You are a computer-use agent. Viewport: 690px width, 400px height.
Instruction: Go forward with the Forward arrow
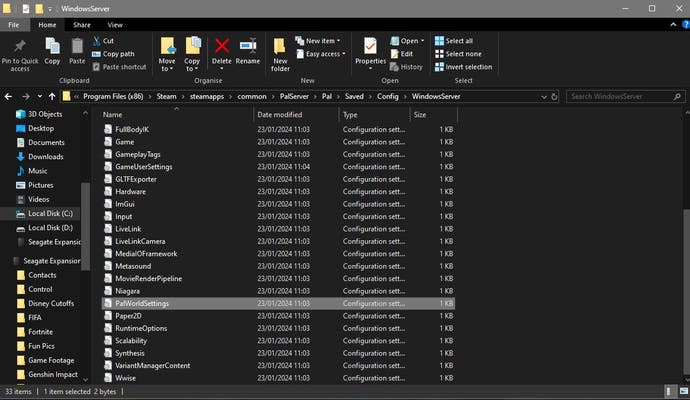(x=26, y=96)
